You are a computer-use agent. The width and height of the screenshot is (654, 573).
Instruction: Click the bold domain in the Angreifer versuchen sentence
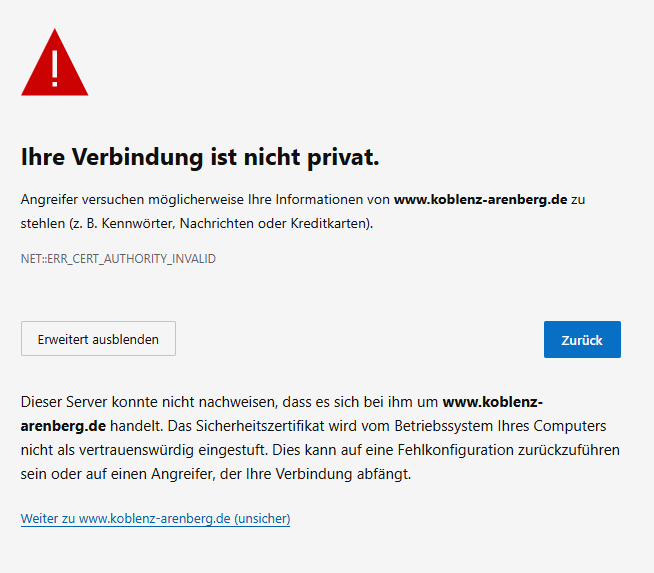(x=480, y=200)
